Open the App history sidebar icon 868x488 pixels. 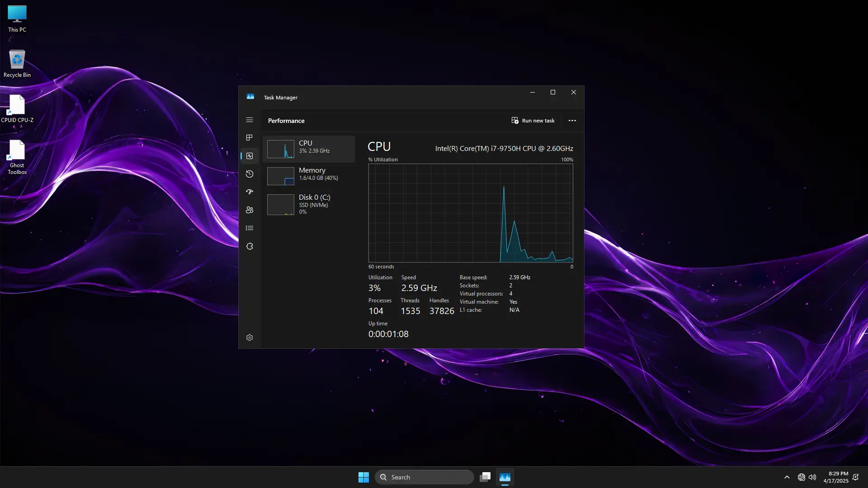coord(250,174)
